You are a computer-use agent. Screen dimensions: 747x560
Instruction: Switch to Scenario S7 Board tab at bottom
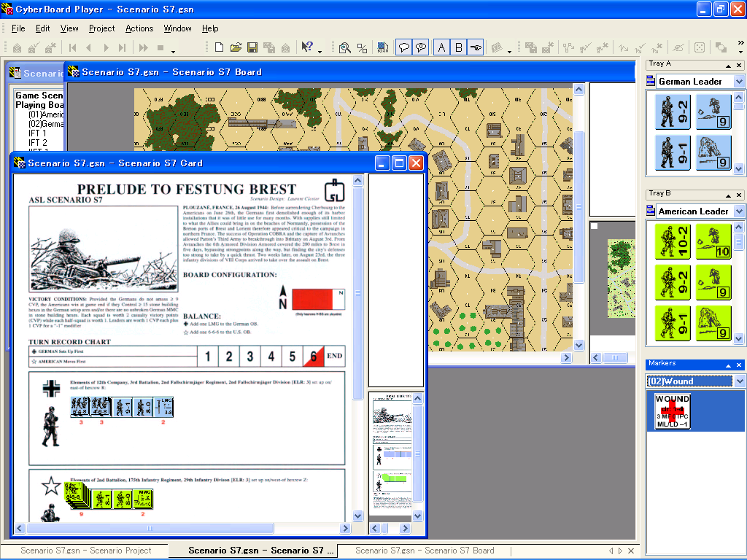425,551
